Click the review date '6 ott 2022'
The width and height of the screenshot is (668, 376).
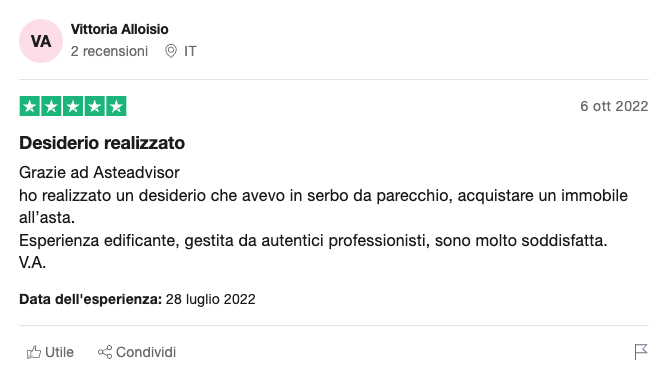pos(614,106)
